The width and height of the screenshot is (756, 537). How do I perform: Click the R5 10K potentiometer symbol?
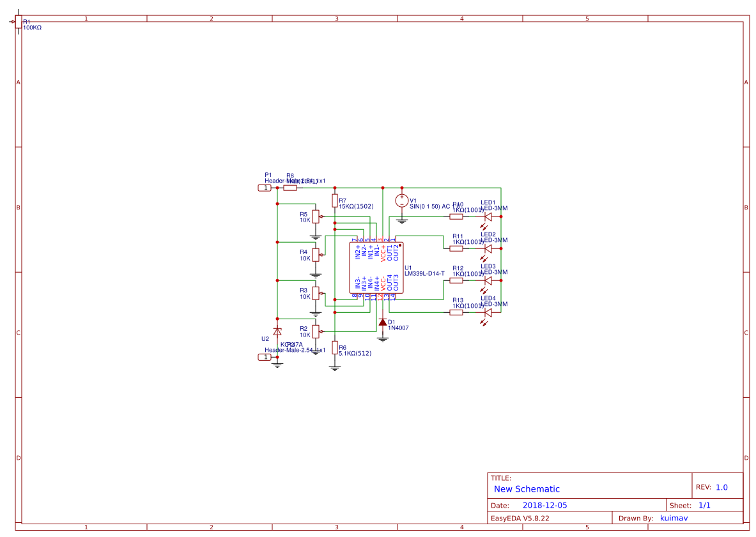point(315,216)
